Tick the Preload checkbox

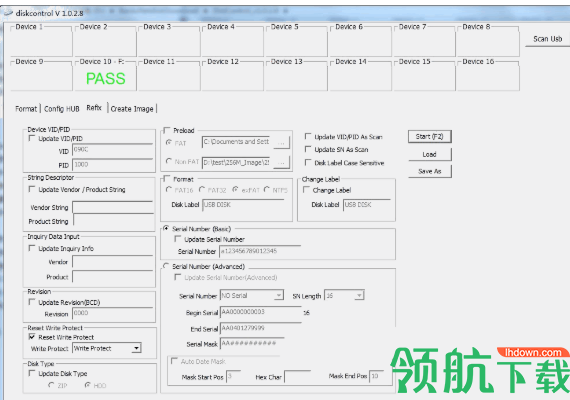(x=167, y=130)
